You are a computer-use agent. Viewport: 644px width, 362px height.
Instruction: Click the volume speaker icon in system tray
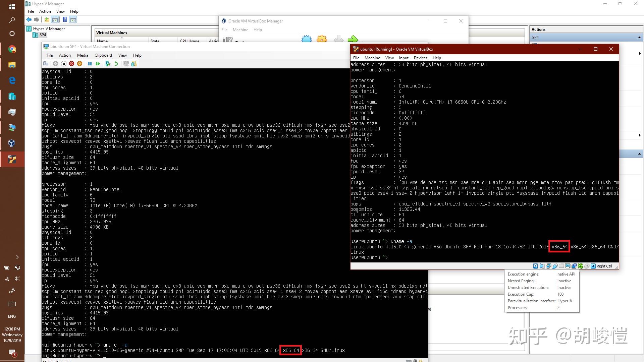coord(17,279)
